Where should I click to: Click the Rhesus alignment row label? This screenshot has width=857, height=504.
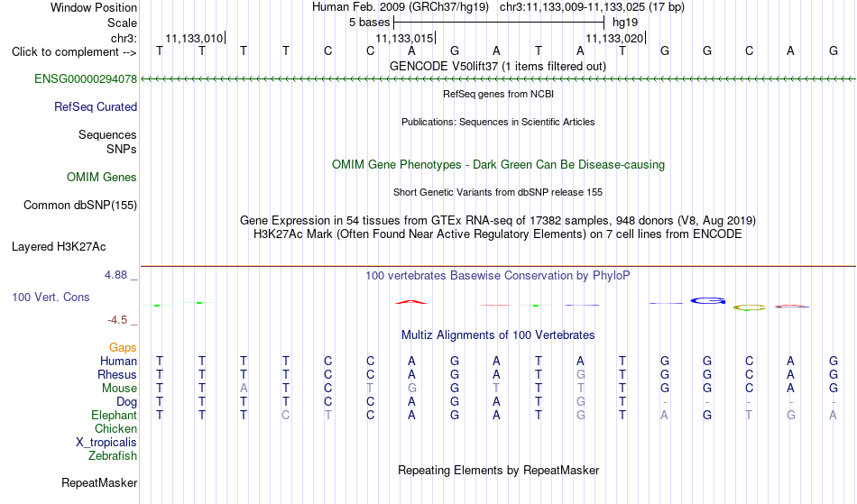click(x=117, y=374)
